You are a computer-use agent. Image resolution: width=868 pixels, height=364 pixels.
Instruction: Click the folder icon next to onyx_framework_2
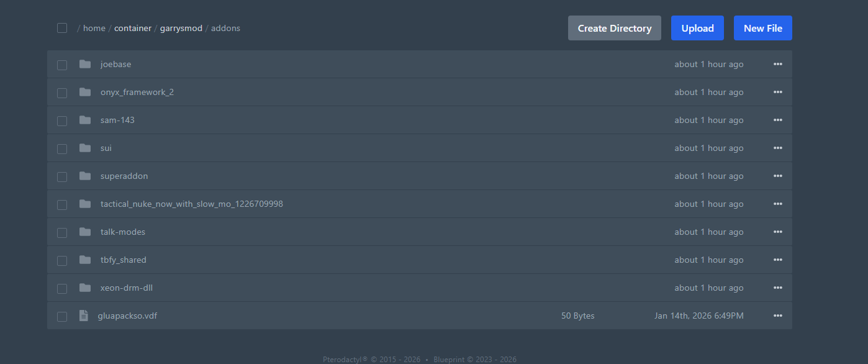(x=85, y=92)
